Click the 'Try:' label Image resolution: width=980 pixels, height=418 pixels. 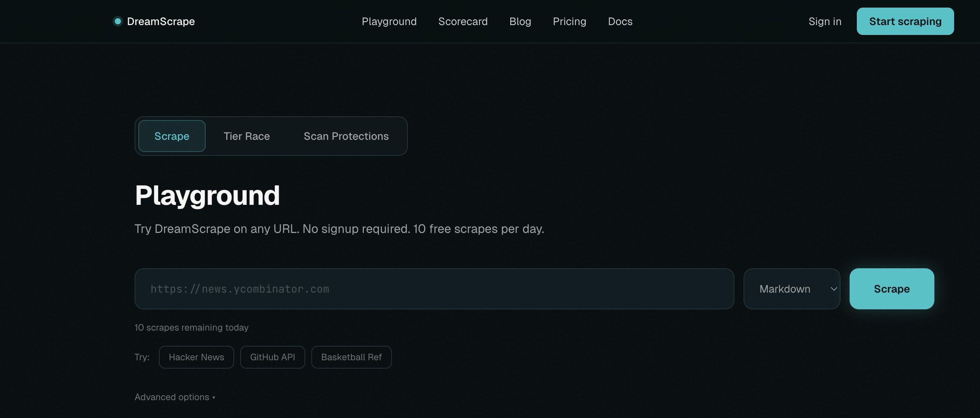point(142,357)
